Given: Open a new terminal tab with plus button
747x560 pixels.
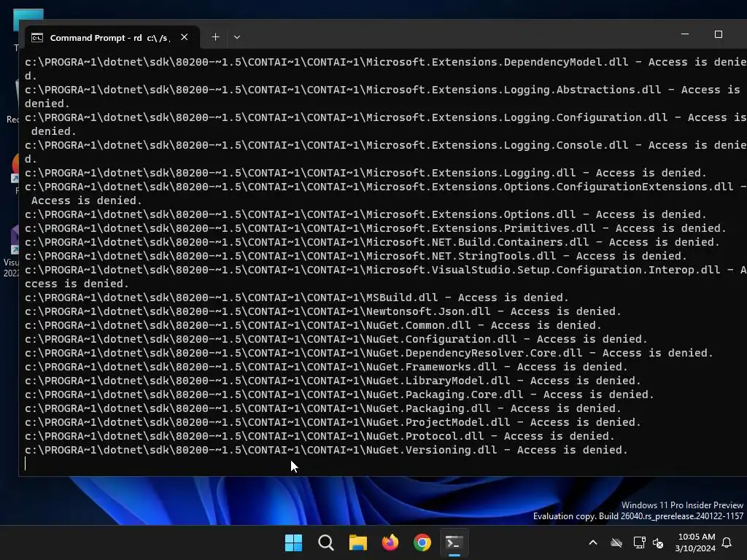Looking at the screenshot, I should (x=215, y=37).
